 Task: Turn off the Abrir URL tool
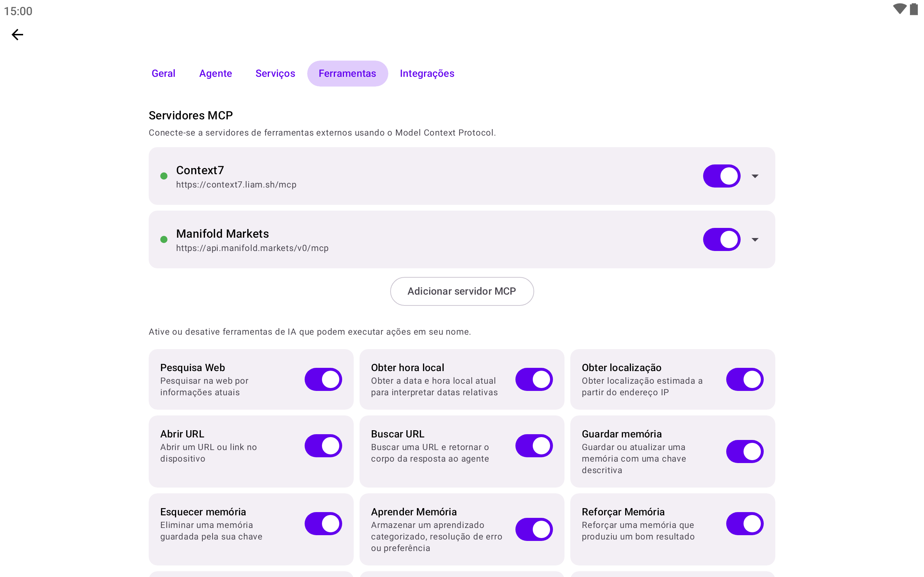coord(323,446)
